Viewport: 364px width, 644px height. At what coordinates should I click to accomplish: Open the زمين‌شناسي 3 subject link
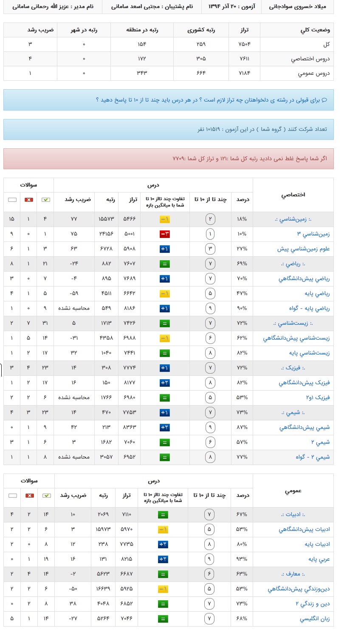(313, 234)
